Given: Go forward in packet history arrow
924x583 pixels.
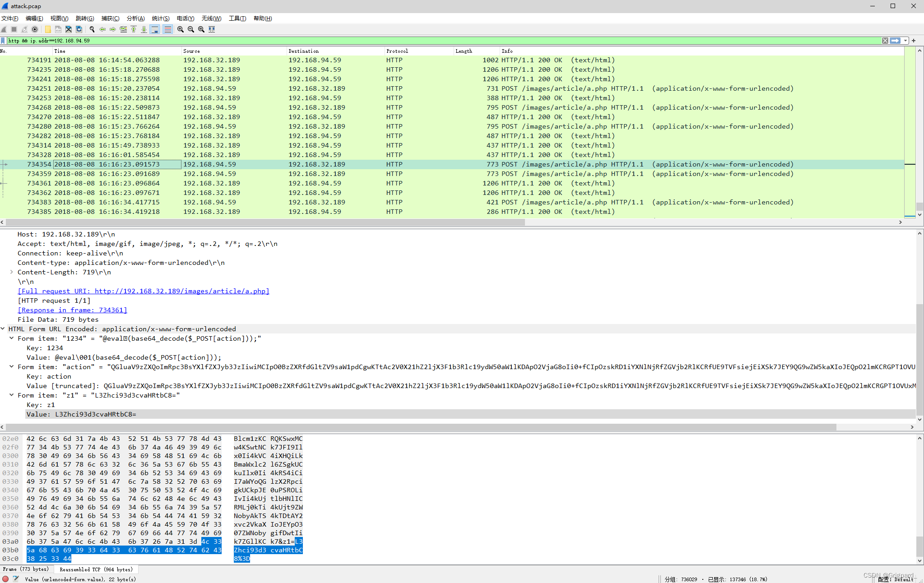Looking at the screenshot, I should click(113, 29).
